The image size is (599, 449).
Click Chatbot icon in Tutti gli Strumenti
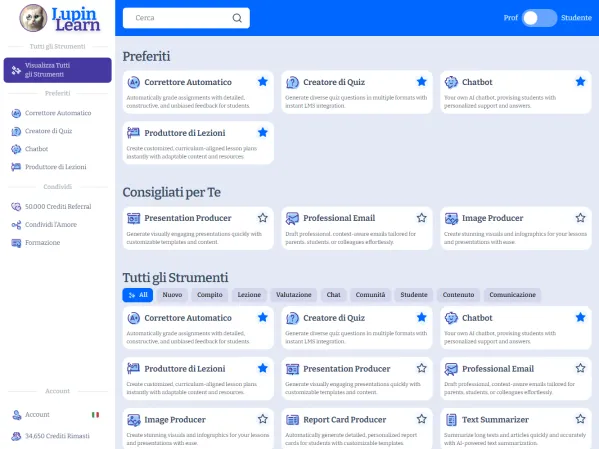point(451,318)
